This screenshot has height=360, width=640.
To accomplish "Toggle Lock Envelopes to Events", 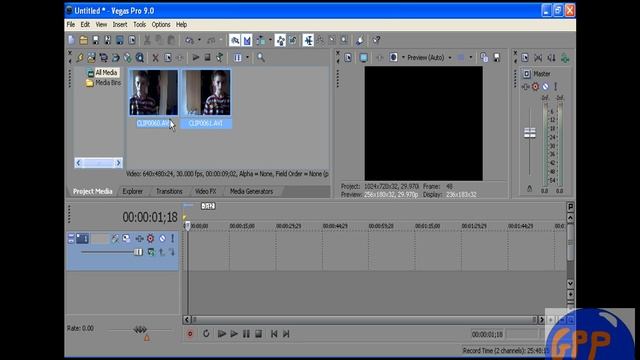I will 280,40.
